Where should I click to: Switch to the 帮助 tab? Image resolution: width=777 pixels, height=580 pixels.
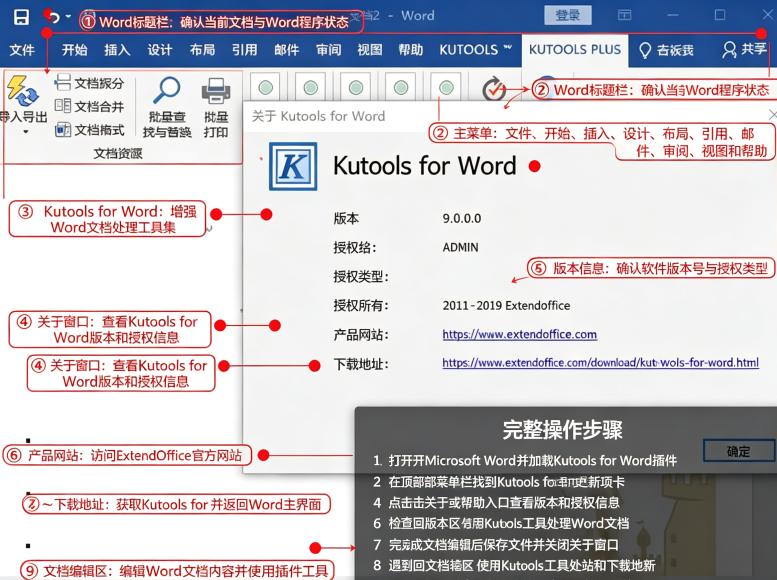click(411, 50)
